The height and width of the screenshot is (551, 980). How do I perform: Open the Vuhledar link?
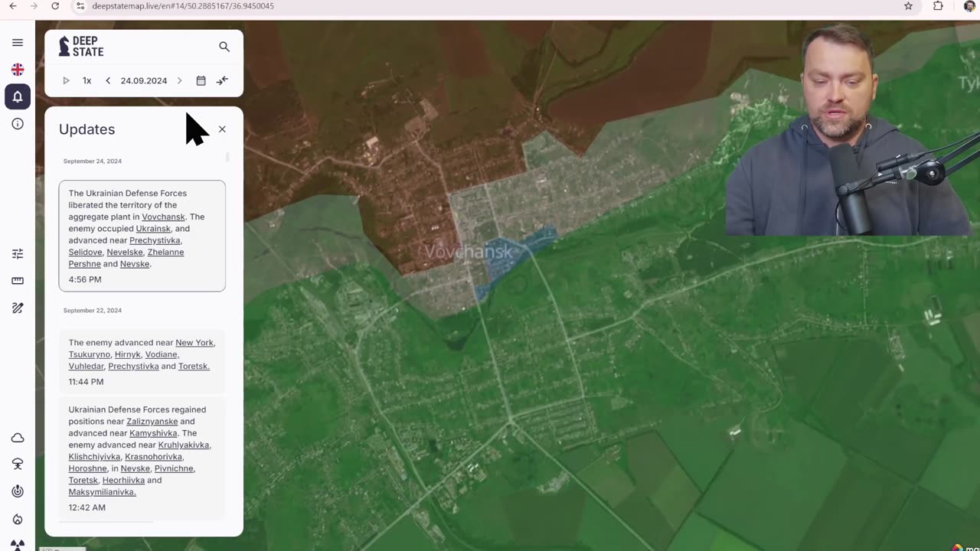click(86, 366)
